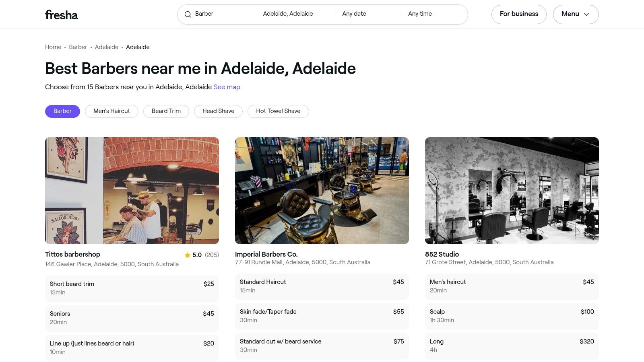This screenshot has width=644, height=362.
Task: Open the Barber breadcrumb link
Action: pos(78,47)
